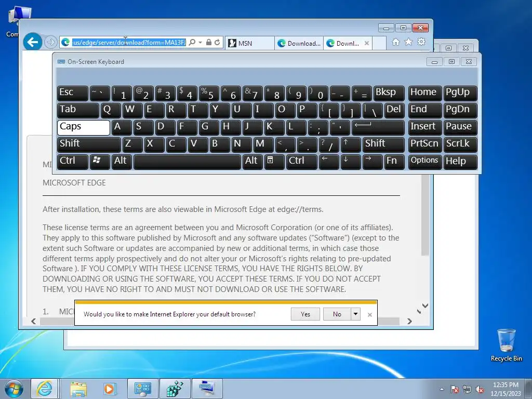
Task: Close the active Downl... tab with its X
Action: click(x=367, y=43)
